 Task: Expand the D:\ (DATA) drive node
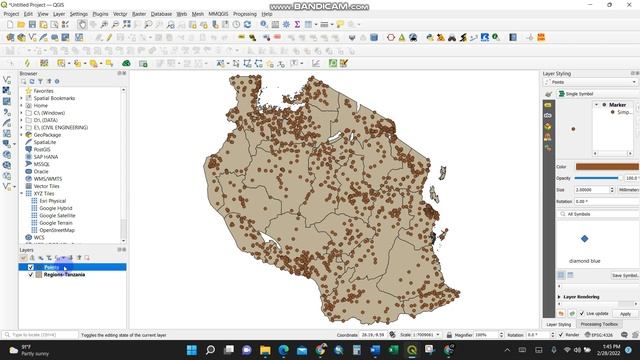(x=22, y=120)
